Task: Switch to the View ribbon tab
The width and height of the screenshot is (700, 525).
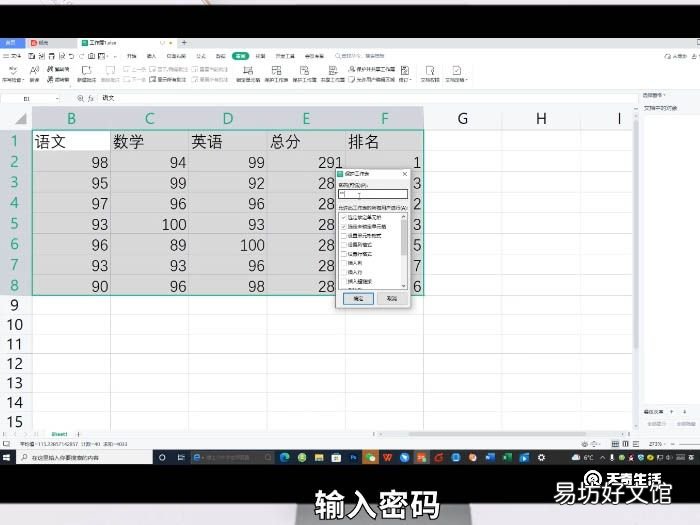Action: click(261, 56)
